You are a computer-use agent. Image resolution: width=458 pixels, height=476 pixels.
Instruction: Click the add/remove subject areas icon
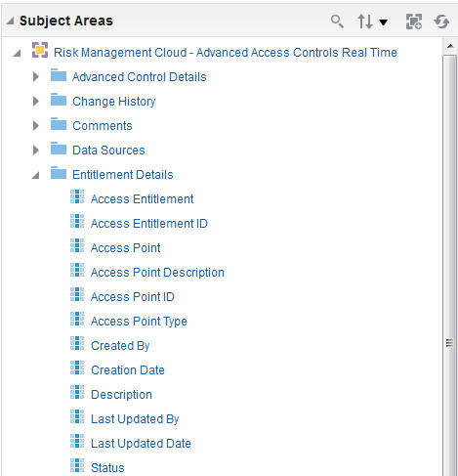[414, 22]
